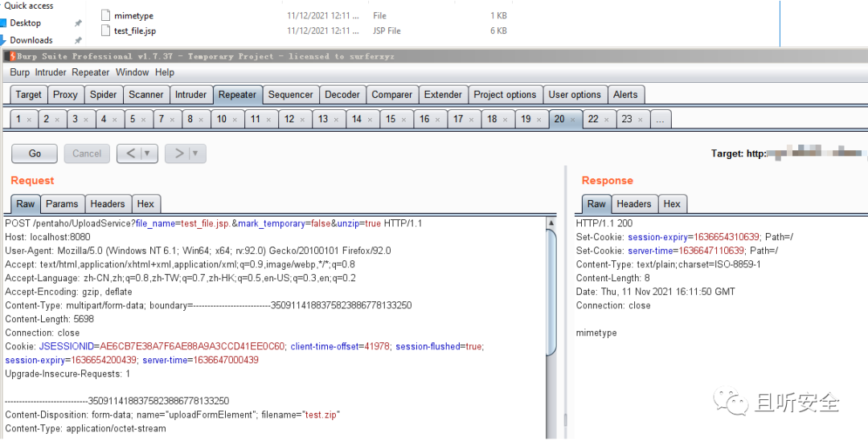Switch to the Extender tab

(x=443, y=95)
